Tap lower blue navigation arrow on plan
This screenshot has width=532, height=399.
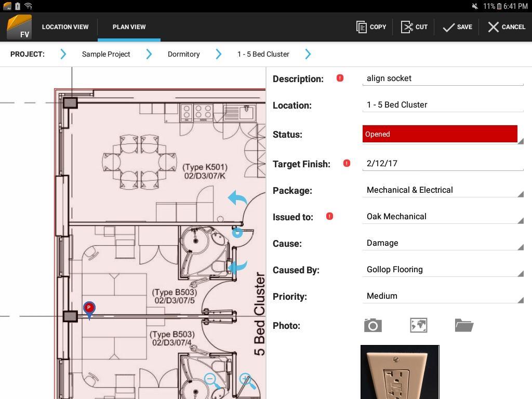[237, 267]
